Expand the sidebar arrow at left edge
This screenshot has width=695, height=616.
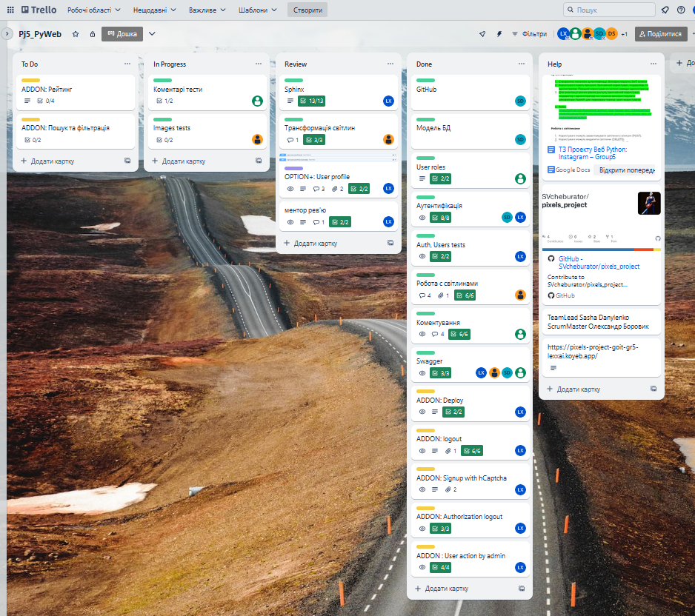point(7,33)
